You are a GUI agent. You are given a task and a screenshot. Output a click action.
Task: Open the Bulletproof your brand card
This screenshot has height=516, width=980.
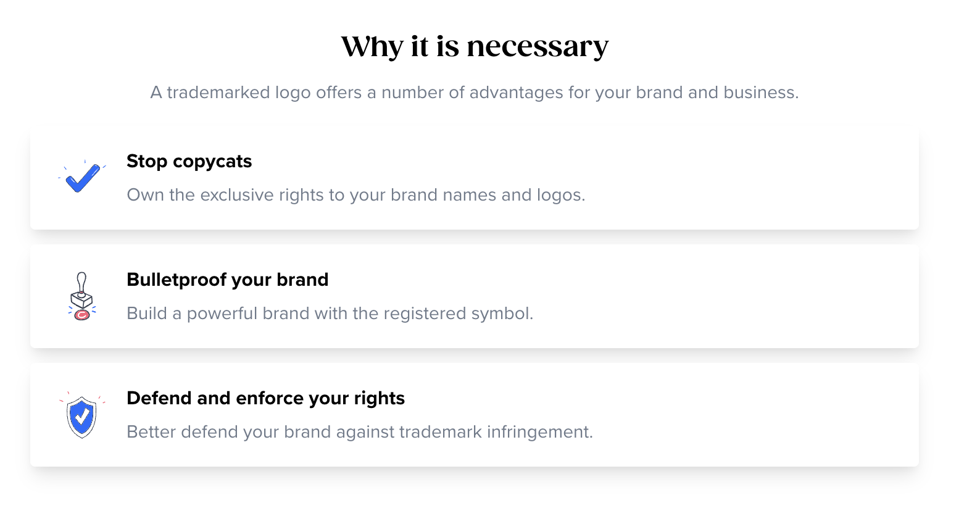[475, 296]
